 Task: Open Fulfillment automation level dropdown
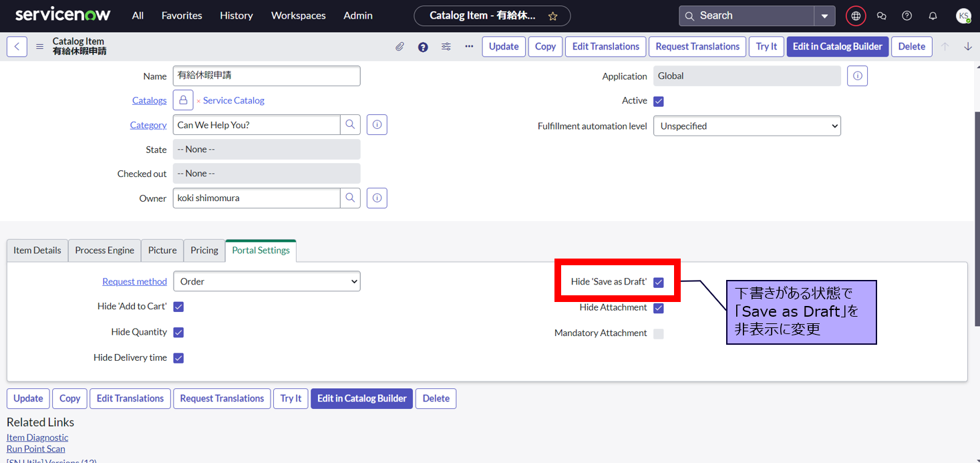[747, 126]
